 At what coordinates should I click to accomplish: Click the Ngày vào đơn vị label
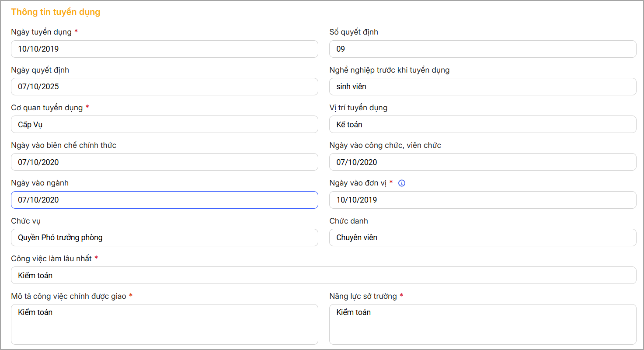358,183
